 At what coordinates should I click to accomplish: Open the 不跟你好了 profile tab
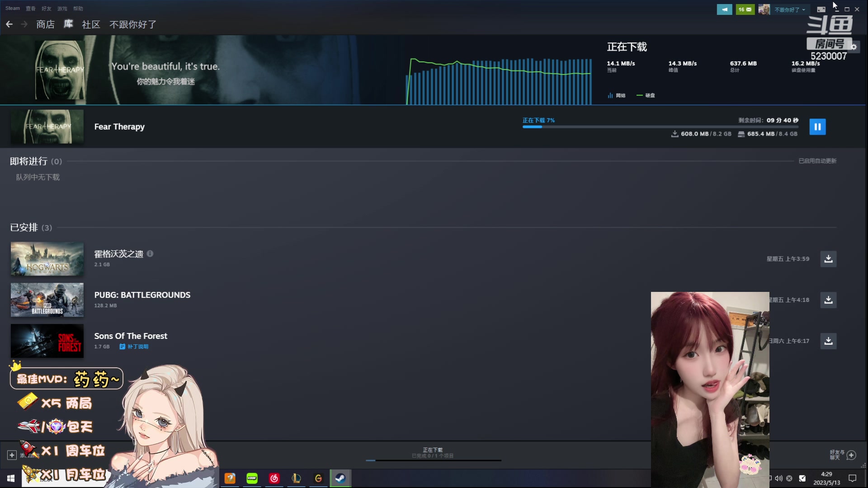coord(133,24)
